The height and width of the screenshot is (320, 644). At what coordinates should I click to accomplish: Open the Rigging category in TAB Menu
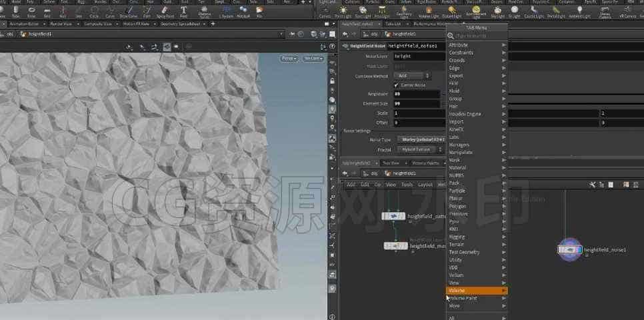coord(477,237)
